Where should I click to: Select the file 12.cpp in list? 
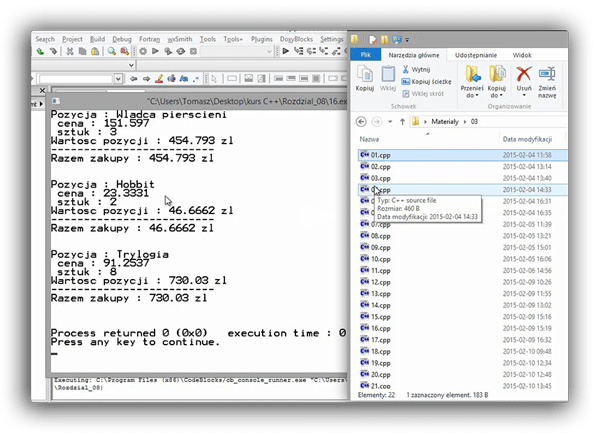380,281
